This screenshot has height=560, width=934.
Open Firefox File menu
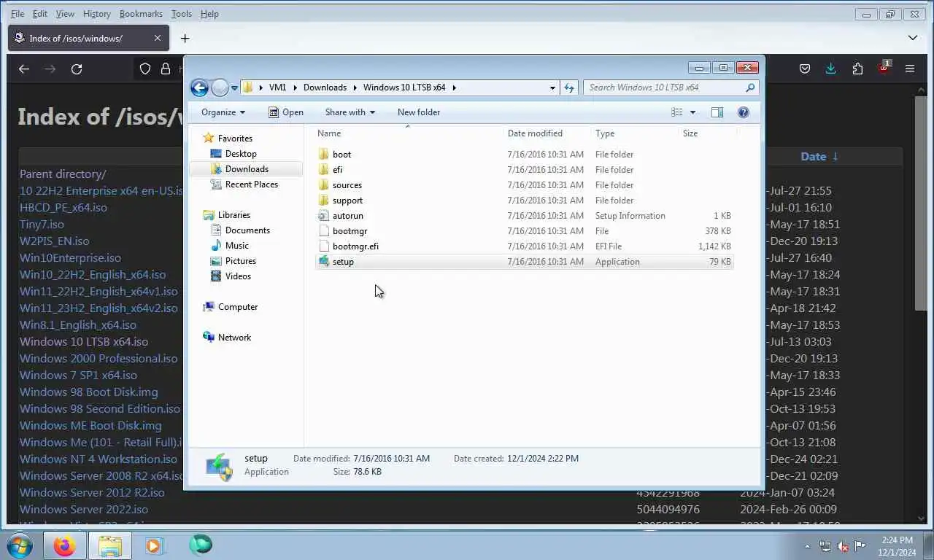pyautogui.click(x=18, y=14)
